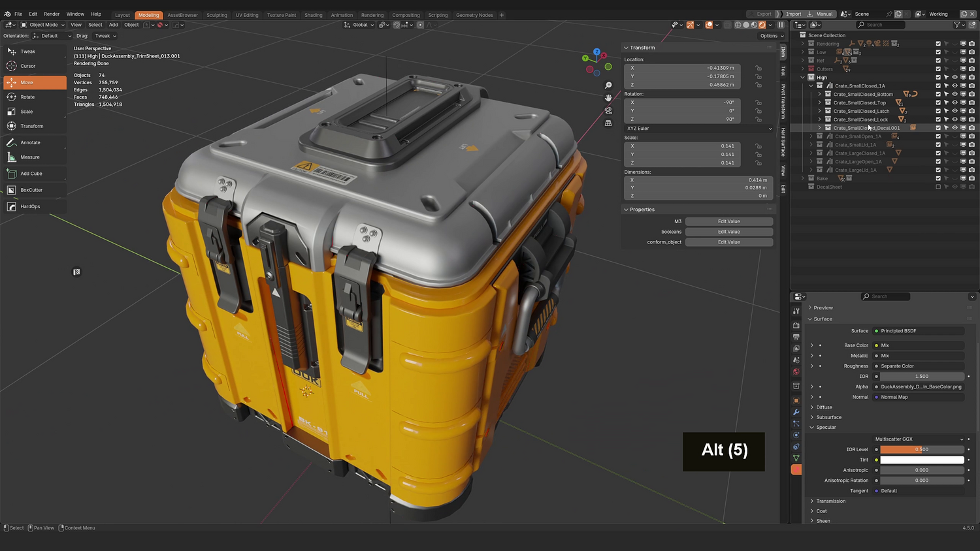Activate the Add Cube tool
Viewport: 980px width, 551px height.
[x=35, y=174]
